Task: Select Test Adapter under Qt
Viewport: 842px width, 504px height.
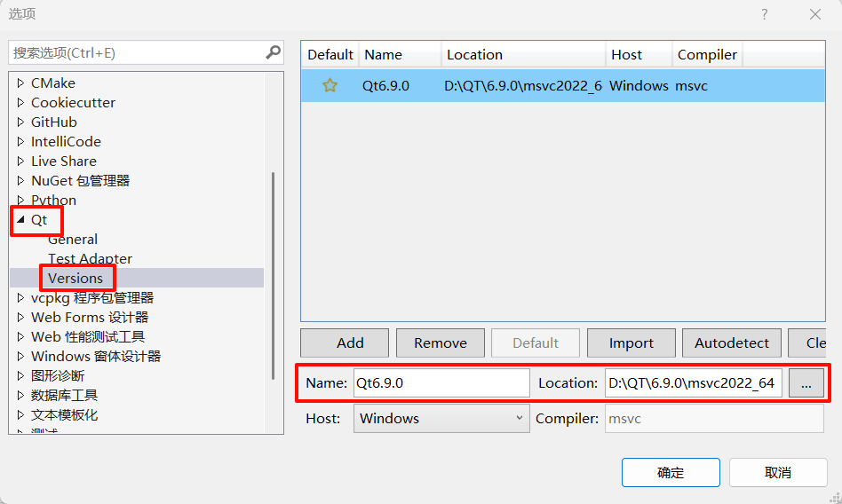Action: [91, 259]
